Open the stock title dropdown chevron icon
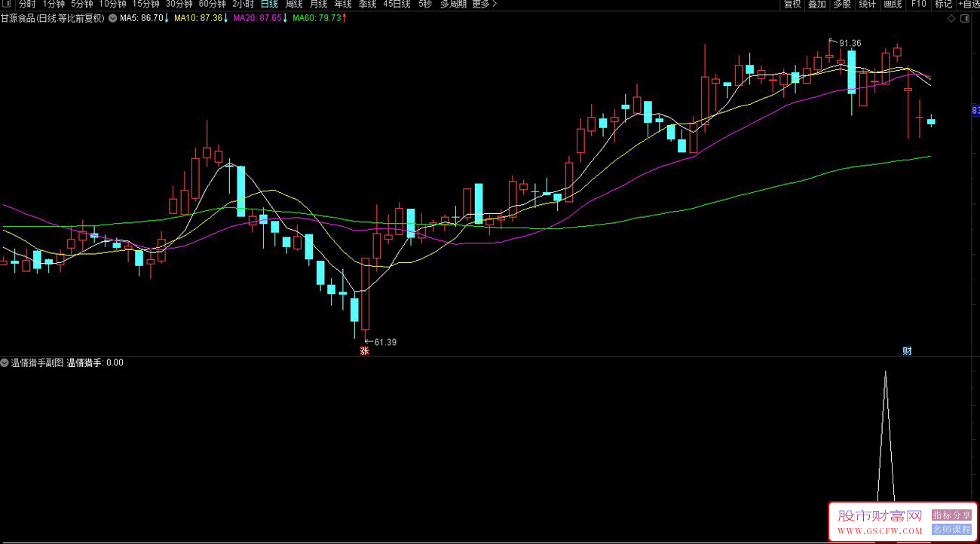Viewport: 980px width, 544px height. [x=112, y=18]
